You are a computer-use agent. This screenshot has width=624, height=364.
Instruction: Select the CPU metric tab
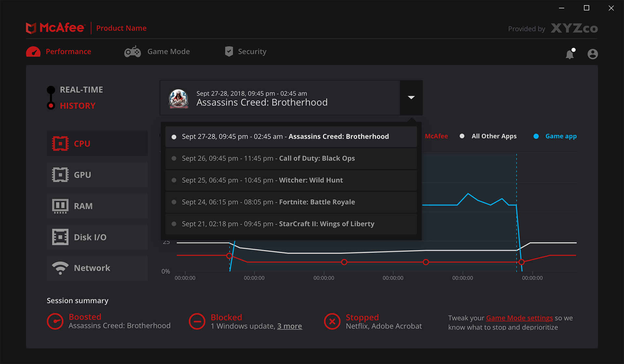tap(97, 143)
